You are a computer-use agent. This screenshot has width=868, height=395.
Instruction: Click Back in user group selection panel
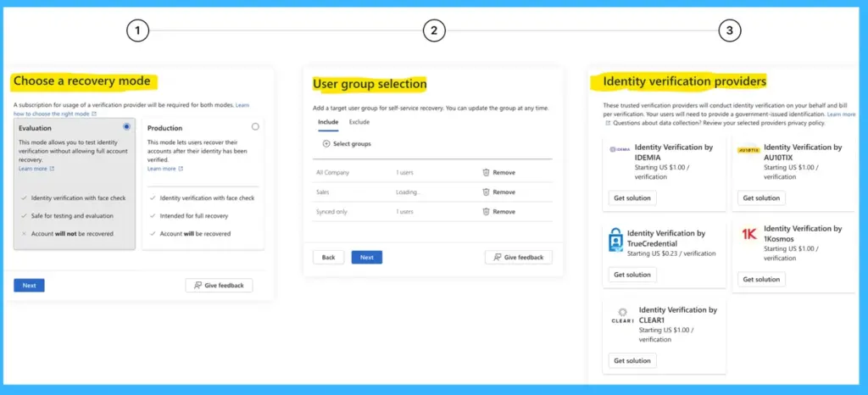(x=328, y=257)
